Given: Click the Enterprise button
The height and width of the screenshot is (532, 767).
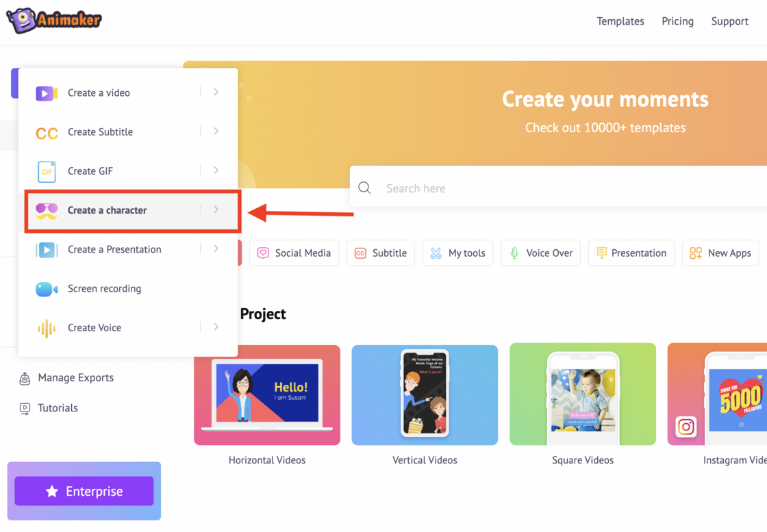Looking at the screenshot, I should 84,491.
